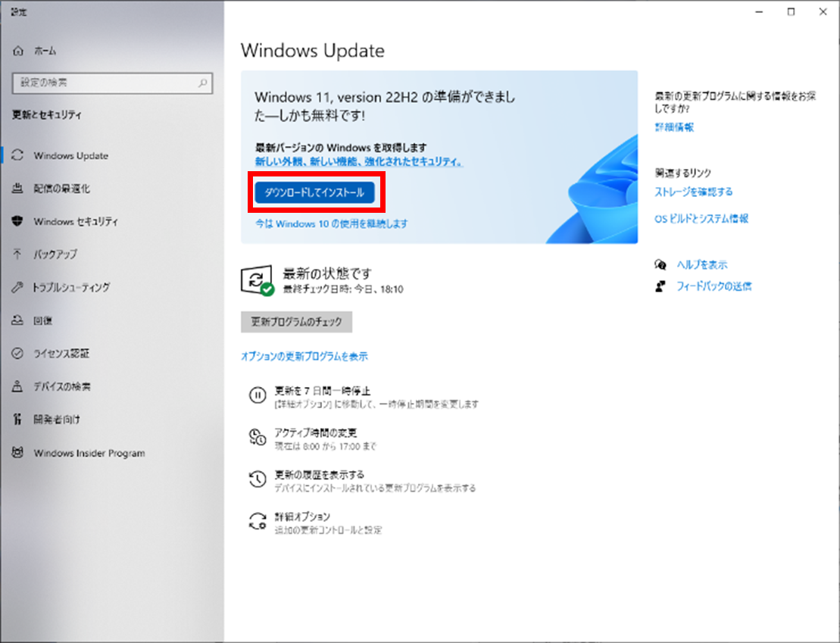The width and height of the screenshot is (840, 643).
Task: Focus the 設定の検索 search field
Action: [x=112, y=83]
